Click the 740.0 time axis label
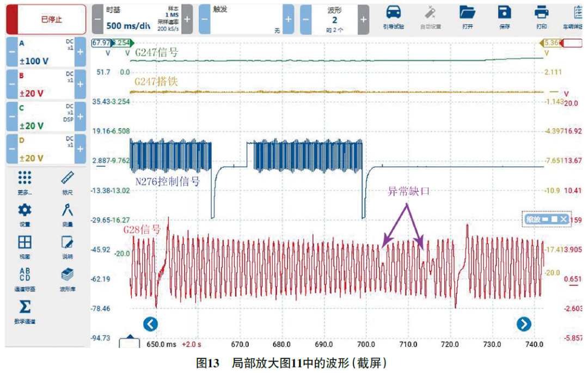The image size is (588, 373). click(534, 344)
